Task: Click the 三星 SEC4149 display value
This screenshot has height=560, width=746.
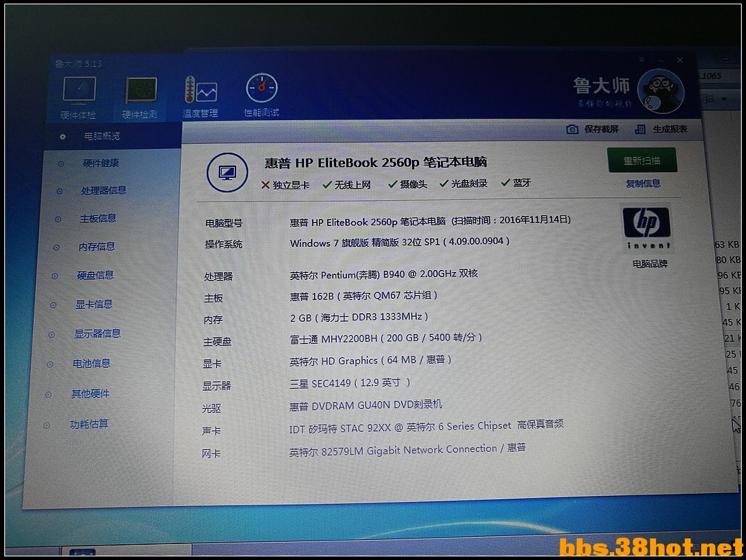Action: pyautogui.click(x=350, y=383)
